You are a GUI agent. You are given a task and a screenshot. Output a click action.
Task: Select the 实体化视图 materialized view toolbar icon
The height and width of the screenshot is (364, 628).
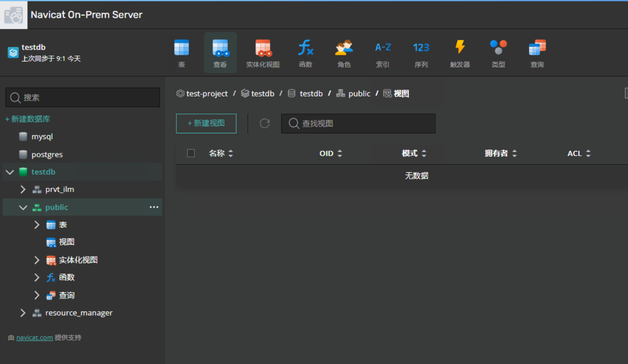263,53
